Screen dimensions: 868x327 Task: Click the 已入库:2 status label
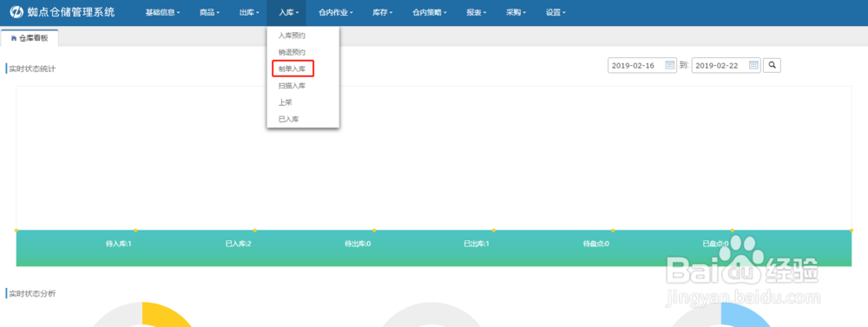[x=238, y=244]
